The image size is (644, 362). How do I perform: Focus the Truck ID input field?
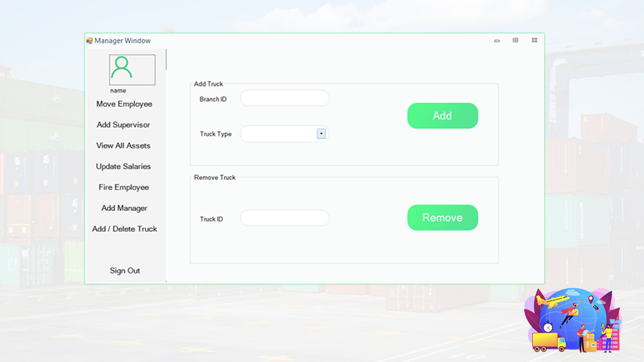284,218
